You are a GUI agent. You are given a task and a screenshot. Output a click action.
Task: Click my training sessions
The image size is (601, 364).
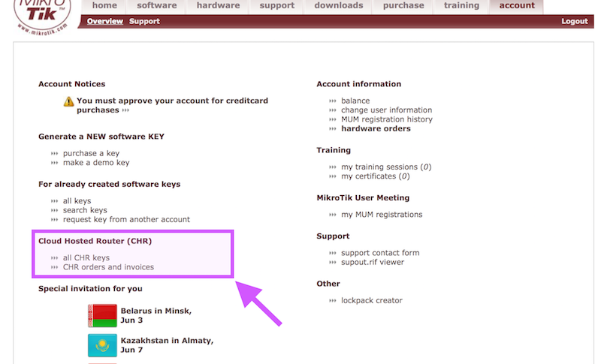pyautogui.click(x=386, y=167)
